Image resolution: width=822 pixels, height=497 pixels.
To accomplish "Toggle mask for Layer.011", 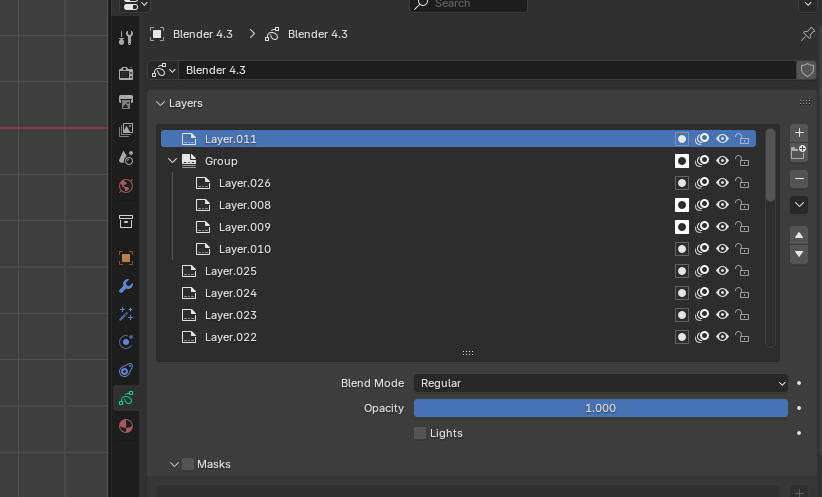I will point(682,139).
